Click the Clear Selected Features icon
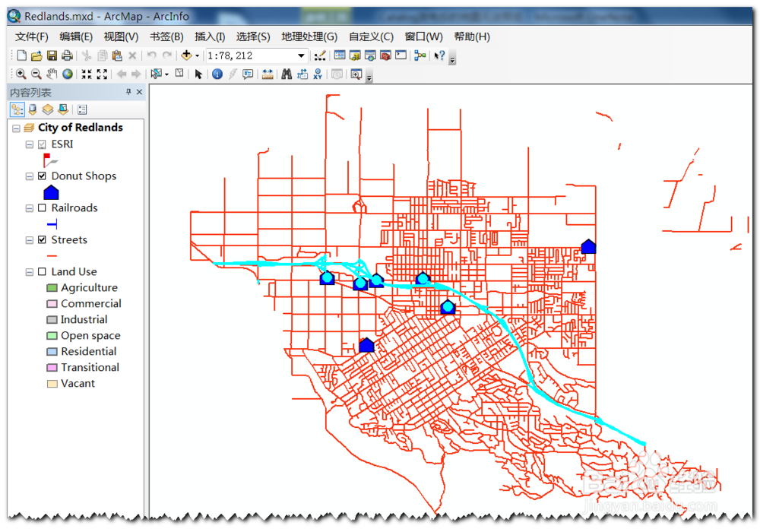Image resolution: width=760 pixels, height=532 pixels. 179,74
